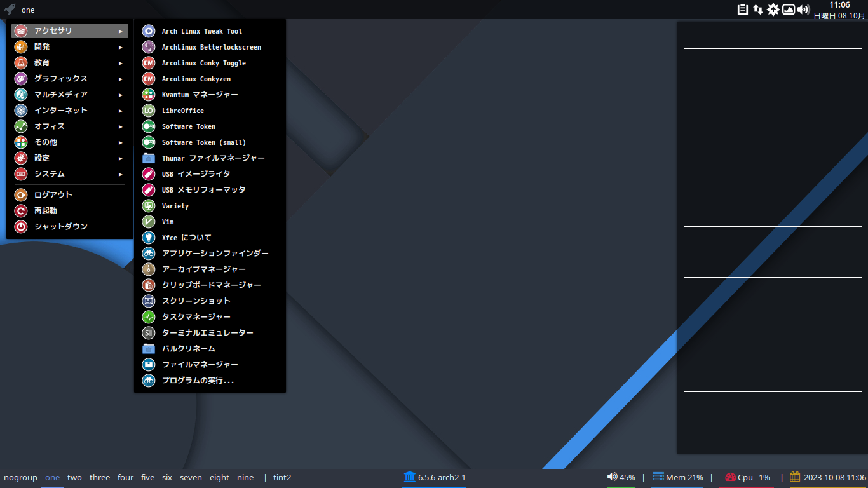
Task: Switch to workspace five
Action: 148,478
